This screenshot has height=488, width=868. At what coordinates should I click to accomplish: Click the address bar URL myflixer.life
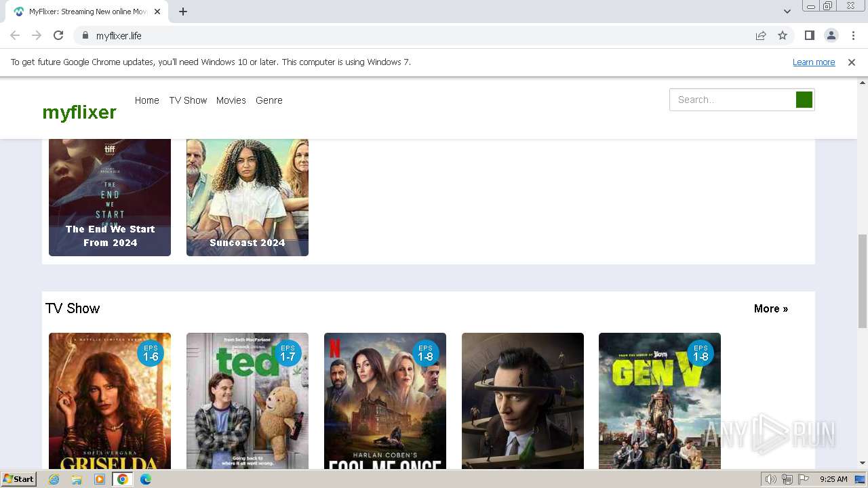[119, 36]
